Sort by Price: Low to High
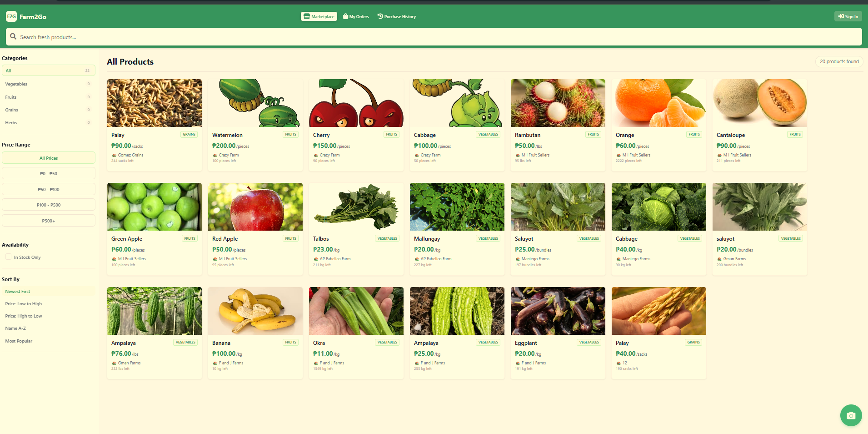The height and width of the screenshot is (434, 868). (49, 303)
